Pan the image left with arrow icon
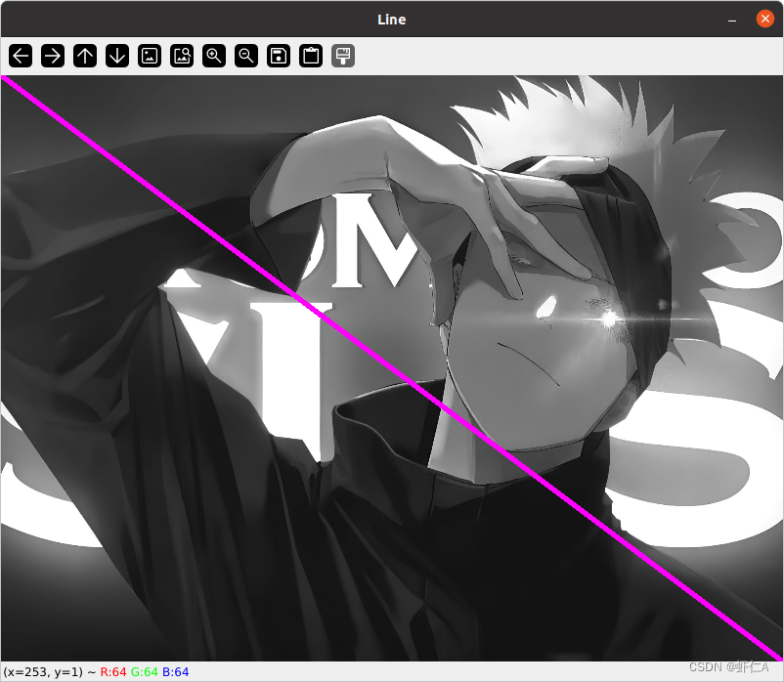Image resolution: width=784 pixels, height=682 pixels. coord(21,56)
